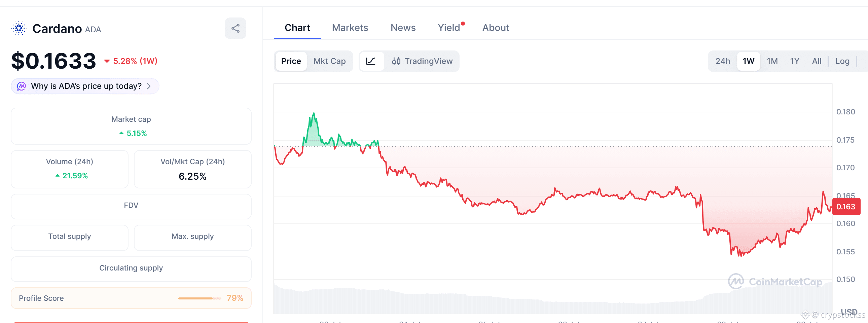
Task: Set chart range to 24h
Action: coord(723,61)
